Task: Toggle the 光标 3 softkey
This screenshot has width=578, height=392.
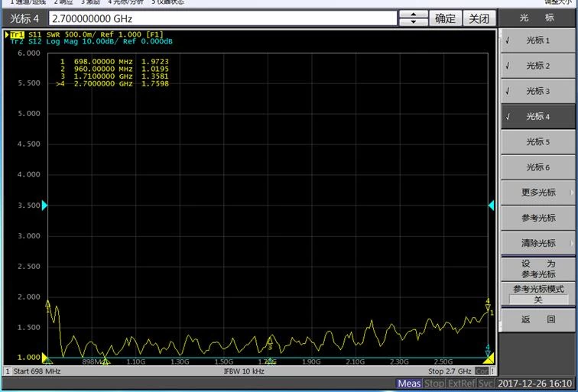Action: (537, 91)
